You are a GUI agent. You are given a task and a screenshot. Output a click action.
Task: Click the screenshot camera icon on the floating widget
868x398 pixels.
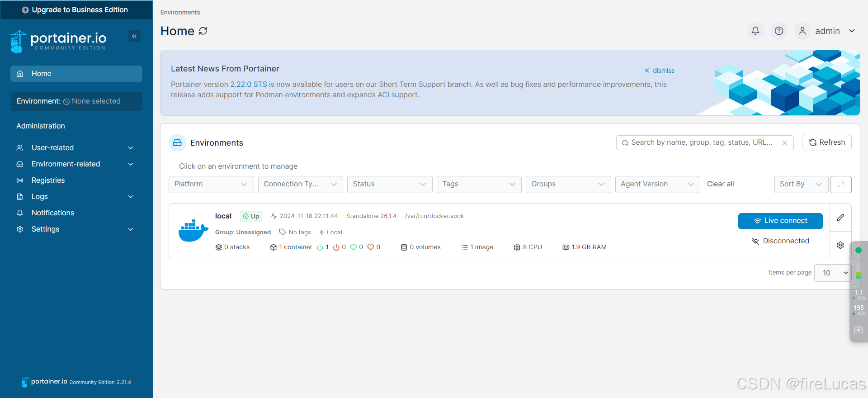pyautogui.click(x=859, y=330)
